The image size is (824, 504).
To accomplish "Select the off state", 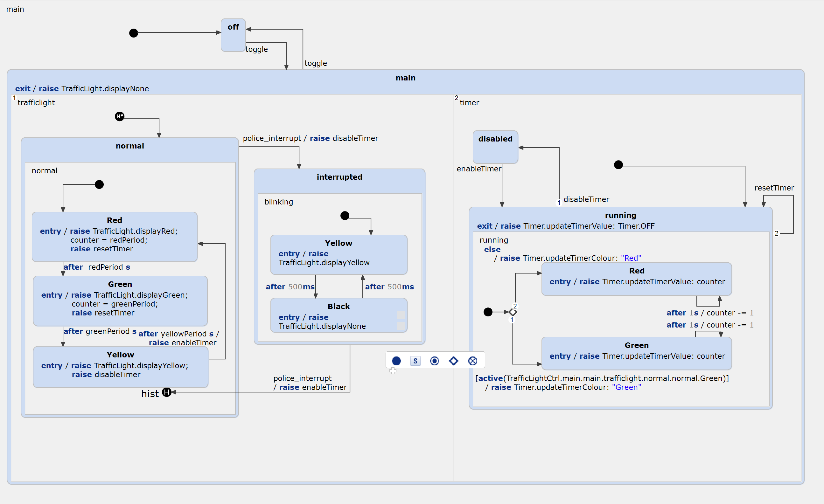I will [x=233, y=35].
